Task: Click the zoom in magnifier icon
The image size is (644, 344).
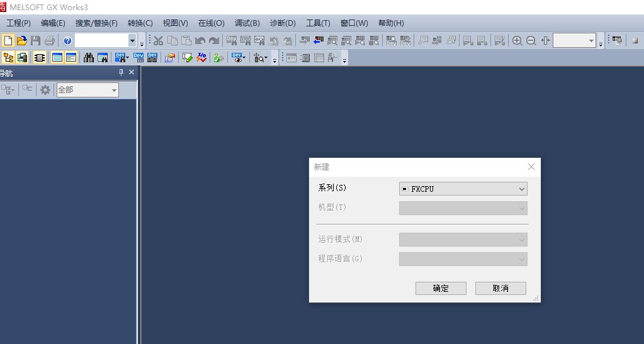Action: [x=517, y=40]
